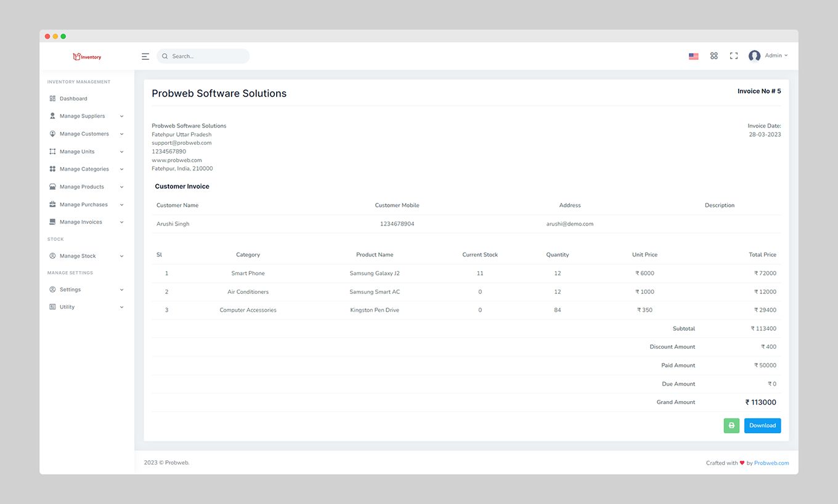
Task: Toggle the hamburger sidebar menu icon
Action: pos(145,56)
